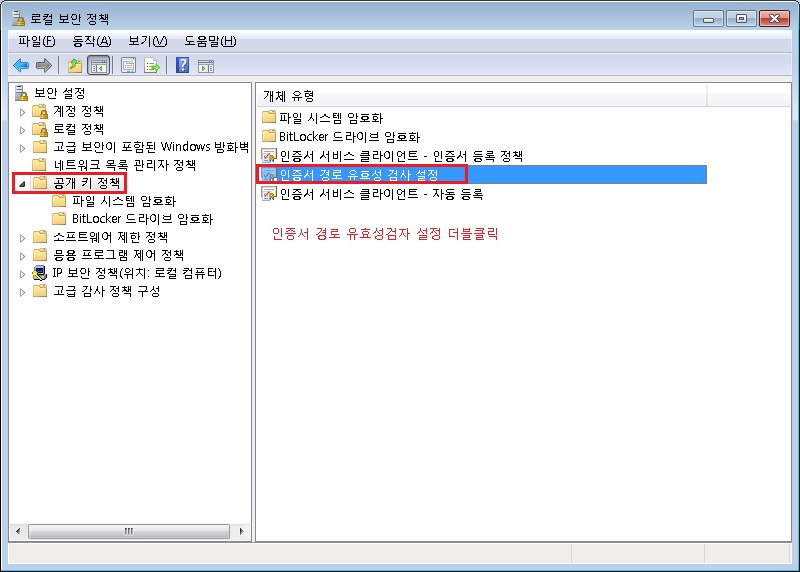The image size is (800, 572).
Task: Select 소프트웨어 제한 정책 in the tree
Action: coord(111,237)
